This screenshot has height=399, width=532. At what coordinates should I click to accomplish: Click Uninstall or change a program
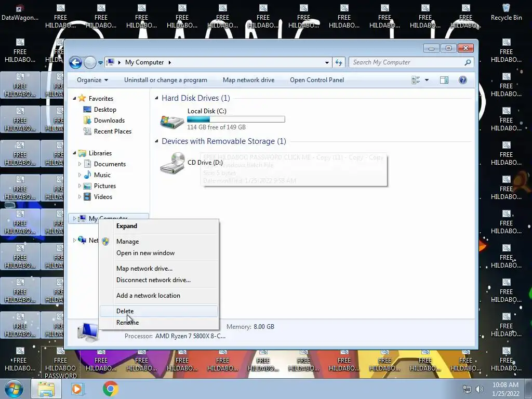[166, 80]
